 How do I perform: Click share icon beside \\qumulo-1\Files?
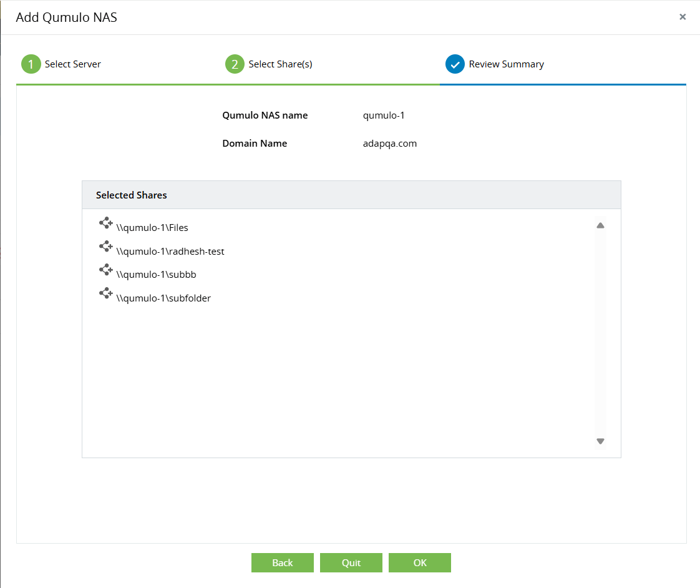pyautogui.click(x=106, y=222)
